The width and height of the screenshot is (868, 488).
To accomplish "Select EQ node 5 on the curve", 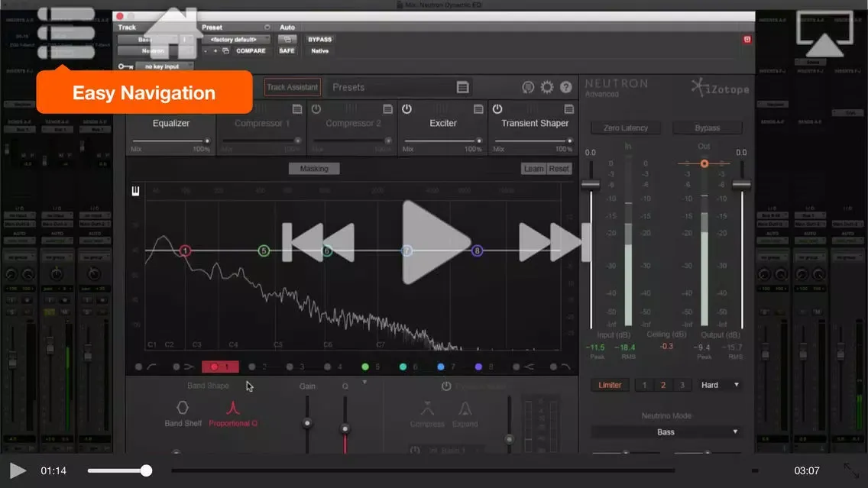I will click(264, 251).
